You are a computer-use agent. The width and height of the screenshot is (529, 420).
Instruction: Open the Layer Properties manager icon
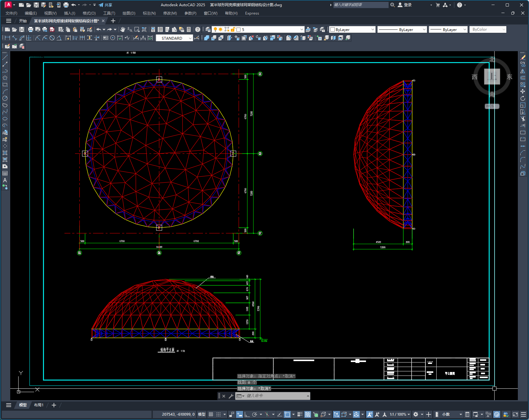pyautogui.click(x=208, y=29)
